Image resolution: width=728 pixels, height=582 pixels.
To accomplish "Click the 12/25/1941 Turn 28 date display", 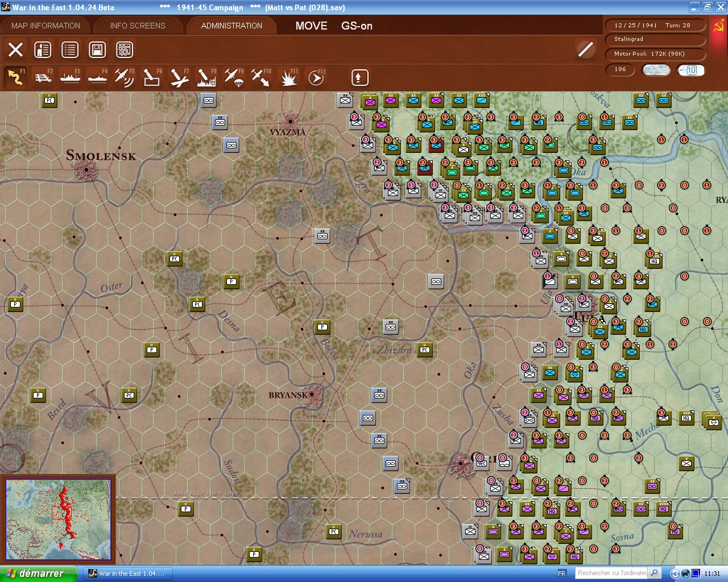I will point(655,25).
